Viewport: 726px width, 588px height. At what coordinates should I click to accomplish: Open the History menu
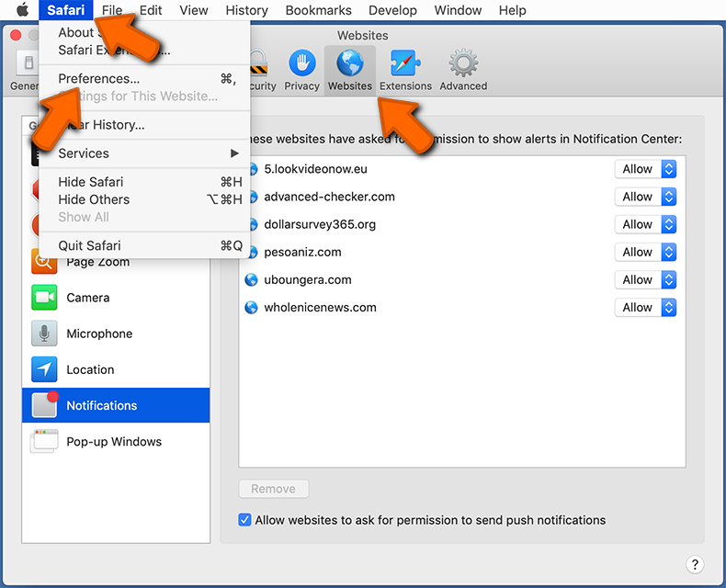[247, 10]
